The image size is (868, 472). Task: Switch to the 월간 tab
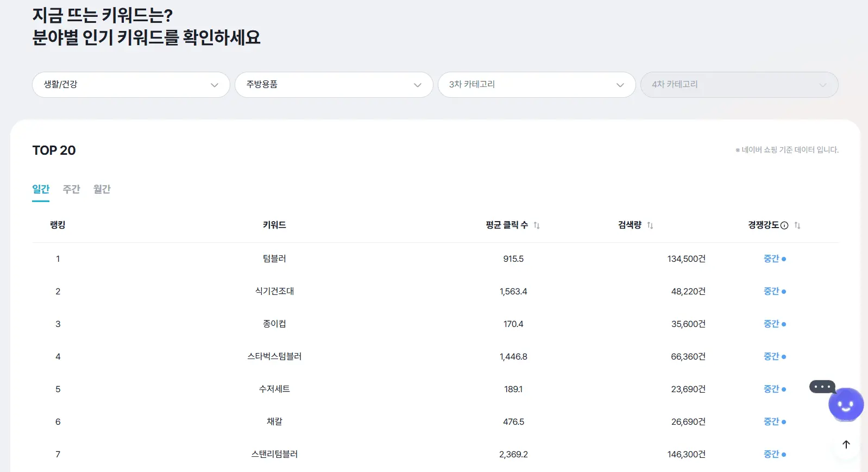pos(102,189)
